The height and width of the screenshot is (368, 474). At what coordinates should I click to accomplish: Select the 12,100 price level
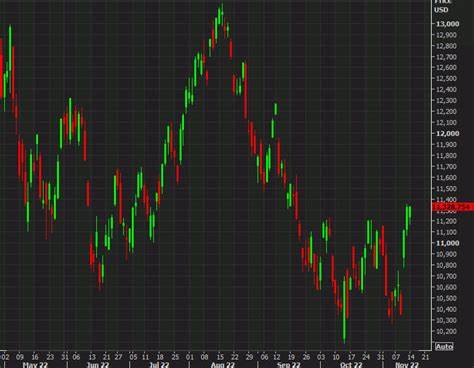tap(446, 123)
